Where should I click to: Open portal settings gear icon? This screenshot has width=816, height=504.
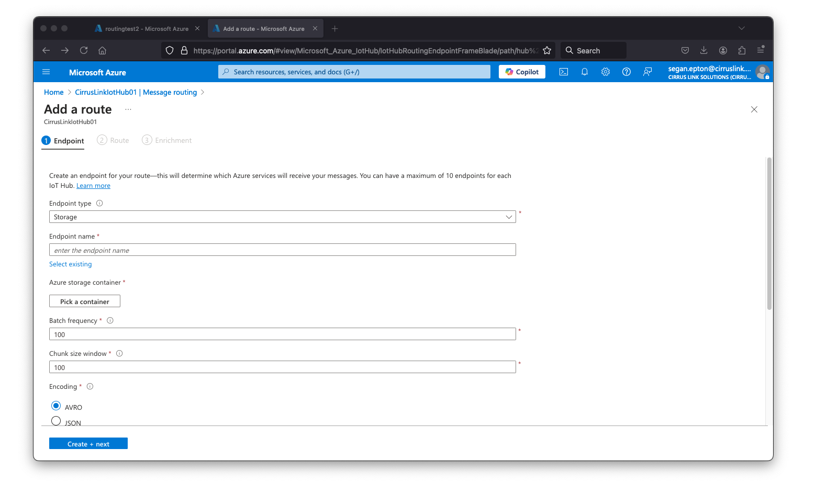(x=605, y=72)
